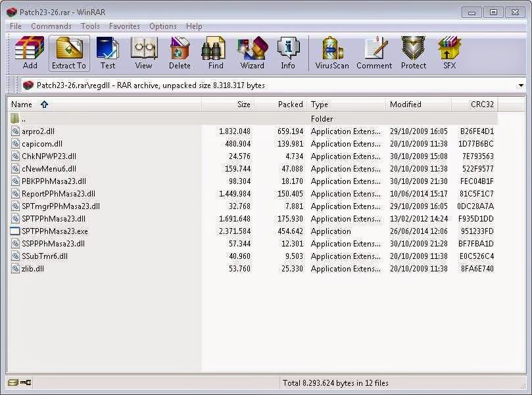Select the cNewMenu6.dll file name

(49, 169)
